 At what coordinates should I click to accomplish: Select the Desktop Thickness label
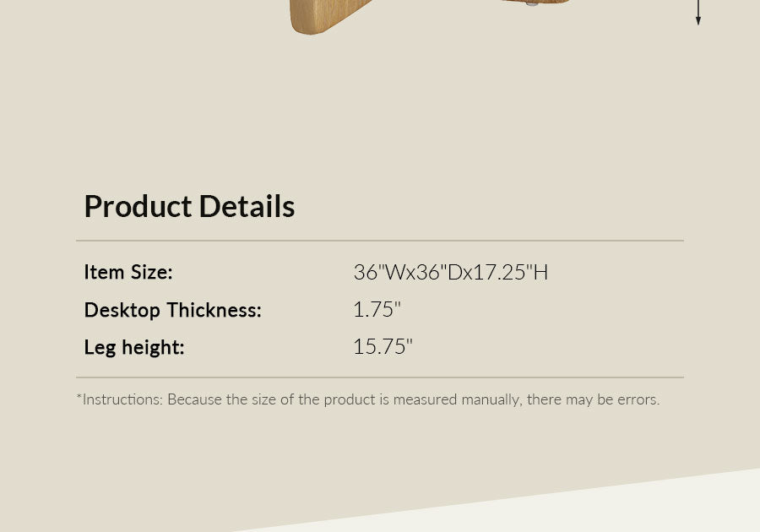(x=172, y=310)
